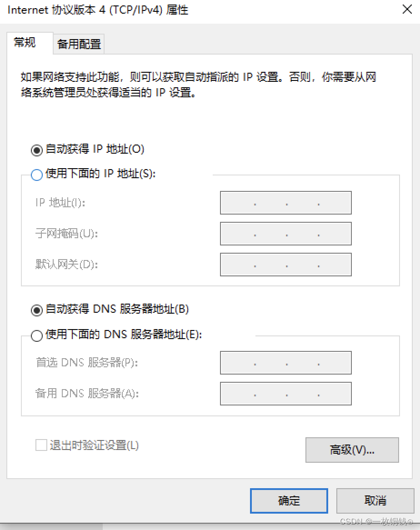Click the dialog title text

tap(98, 10)
